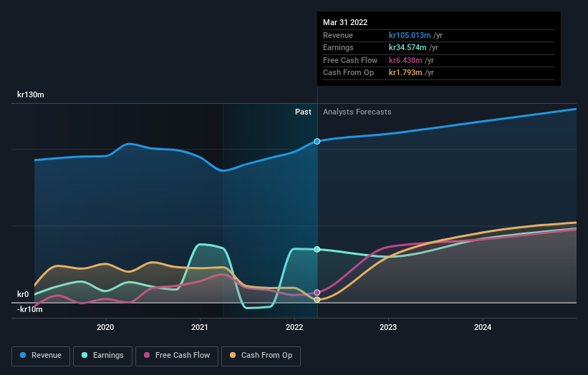Toggle the Earnings legend button
Viewport: 588px width, 375px height.
pos(102,356)
